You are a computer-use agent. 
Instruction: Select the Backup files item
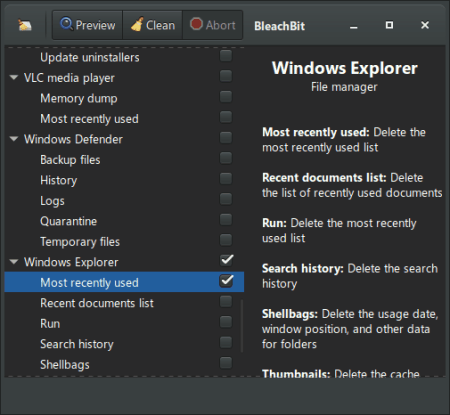click(x=124, y=160)
